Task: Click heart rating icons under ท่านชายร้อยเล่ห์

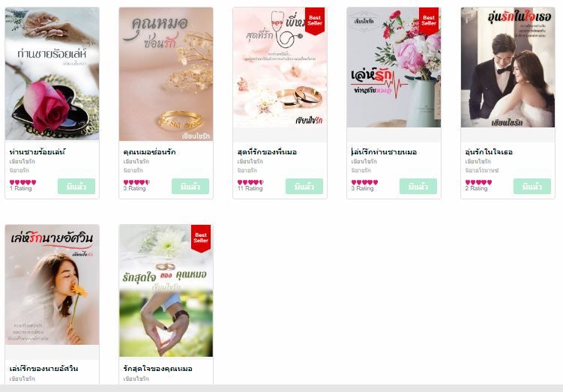Action: coord(23,182)
